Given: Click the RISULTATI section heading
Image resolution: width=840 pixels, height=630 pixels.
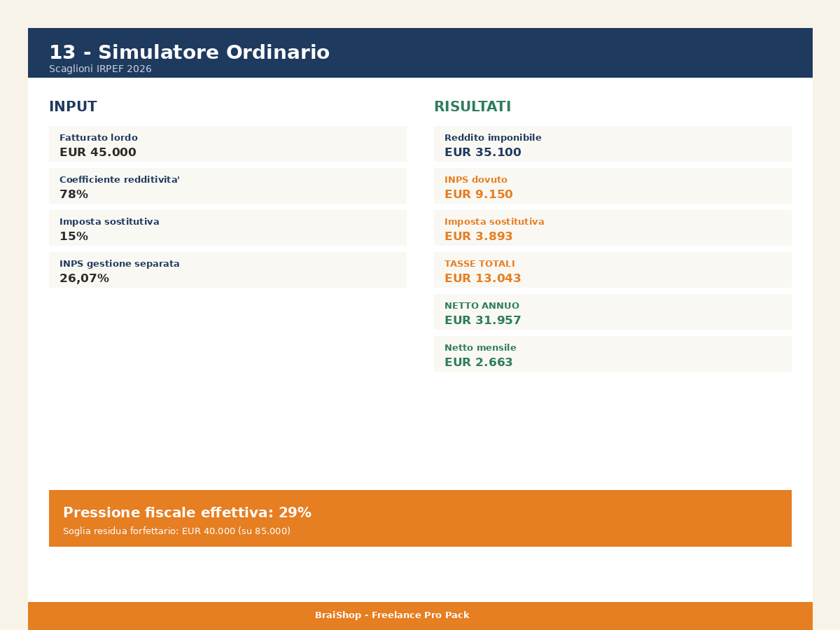Looking at the screenshot, I should pos(472,107).
